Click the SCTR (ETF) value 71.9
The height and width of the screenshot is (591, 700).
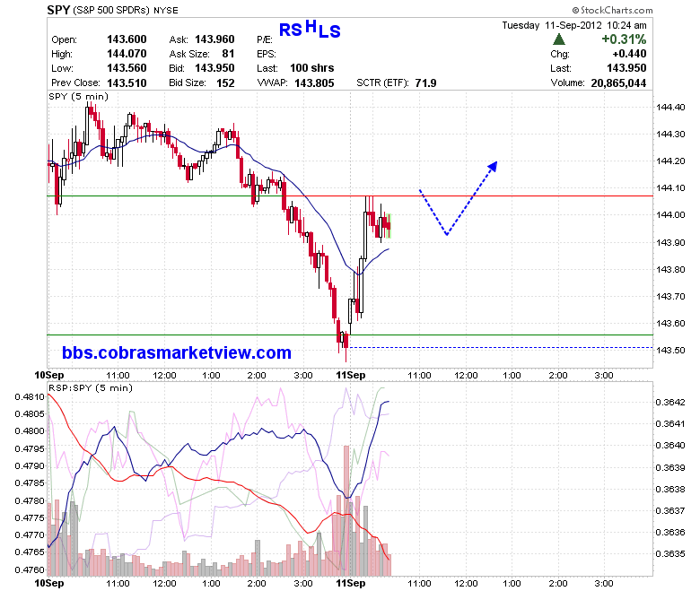click(425, 83)
